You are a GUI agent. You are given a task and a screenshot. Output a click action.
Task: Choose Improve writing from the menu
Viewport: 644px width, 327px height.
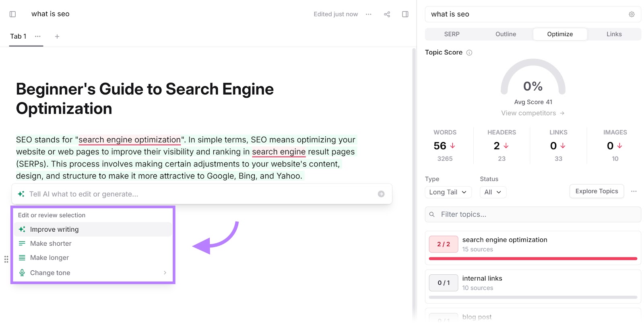pyautogui.click(x=93, y=229)
